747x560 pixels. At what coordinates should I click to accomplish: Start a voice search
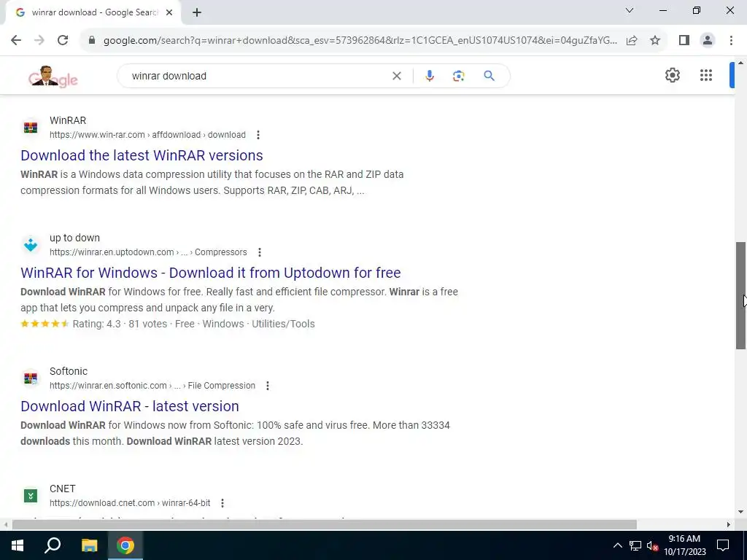coord(429,76)
